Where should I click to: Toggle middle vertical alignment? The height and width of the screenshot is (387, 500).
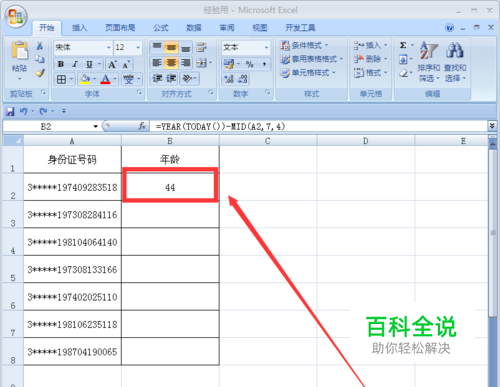[171, 47]
